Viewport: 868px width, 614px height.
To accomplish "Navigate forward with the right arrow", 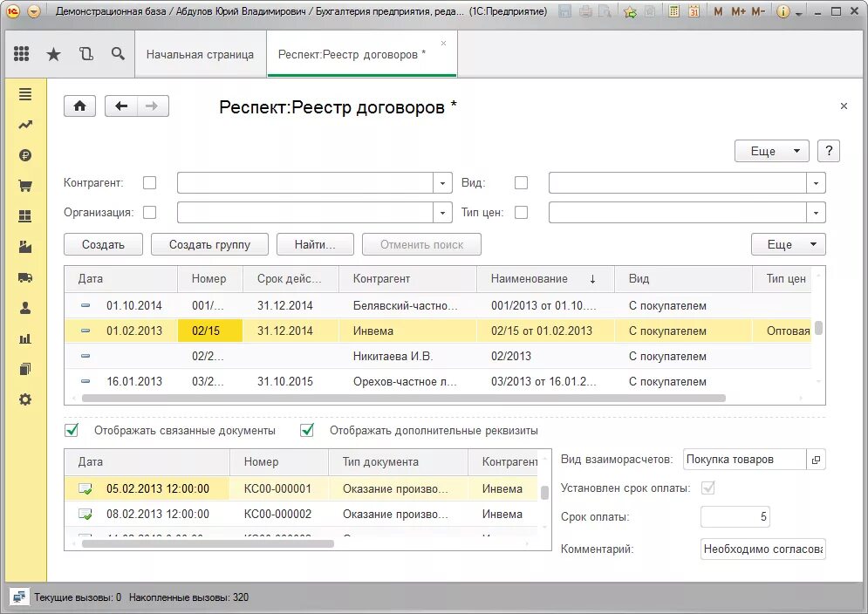I will [152, 106].
